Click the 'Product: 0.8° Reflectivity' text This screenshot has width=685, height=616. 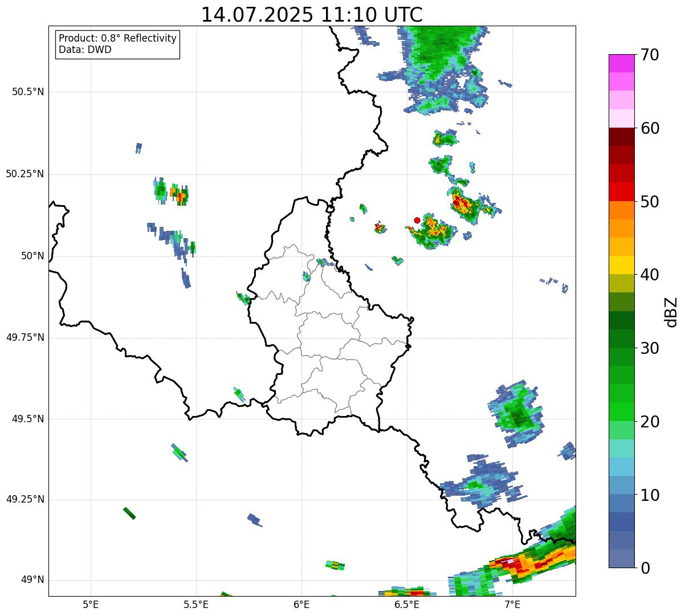pos(118,38)
